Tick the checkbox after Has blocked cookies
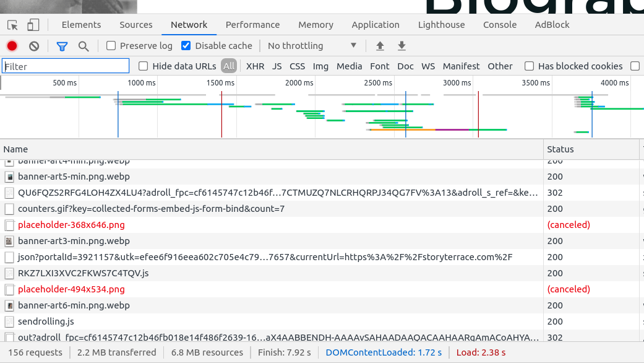 (x=635, y=66)
